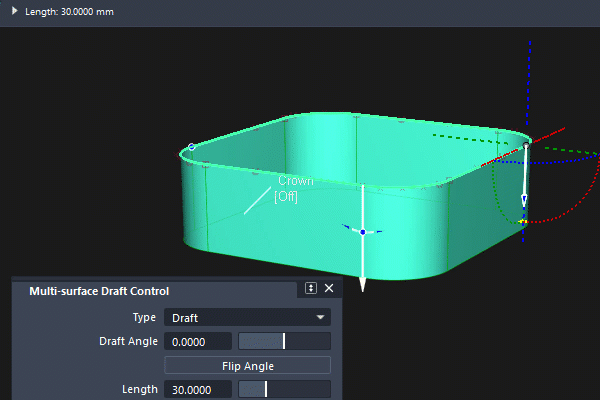Click the Length: 30.0000 mm status text
600x400 pixels.
pyautogui.click(x=69, y=12)
